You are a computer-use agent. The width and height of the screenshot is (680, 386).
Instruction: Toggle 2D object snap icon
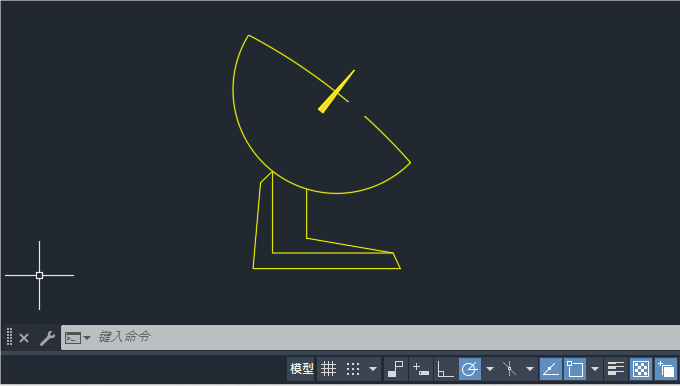click(x=575, y=369)
